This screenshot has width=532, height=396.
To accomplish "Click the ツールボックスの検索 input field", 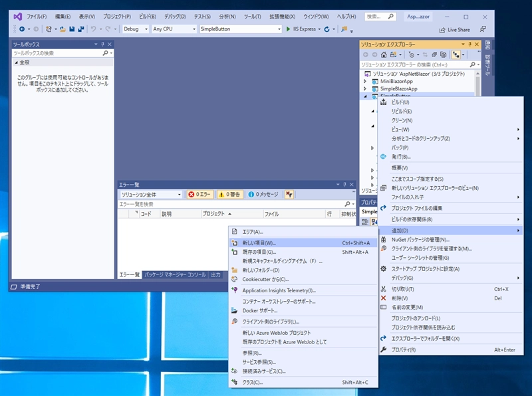I will tap(57, 53).
